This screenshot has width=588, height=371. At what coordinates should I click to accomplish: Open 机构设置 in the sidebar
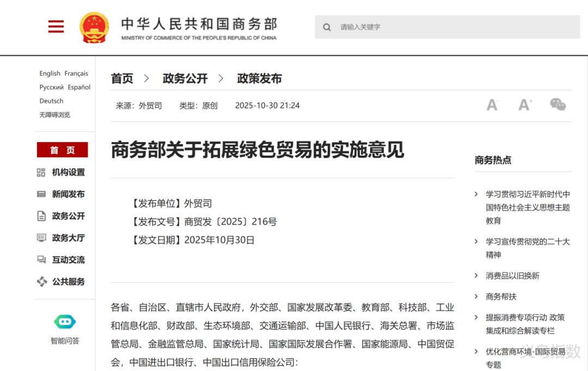pos(68,172)
